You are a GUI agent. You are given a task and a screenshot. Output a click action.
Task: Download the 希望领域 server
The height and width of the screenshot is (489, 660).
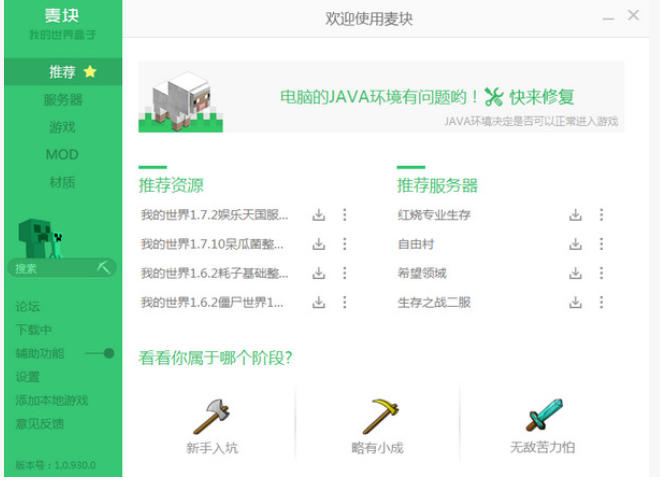[575, 273]
